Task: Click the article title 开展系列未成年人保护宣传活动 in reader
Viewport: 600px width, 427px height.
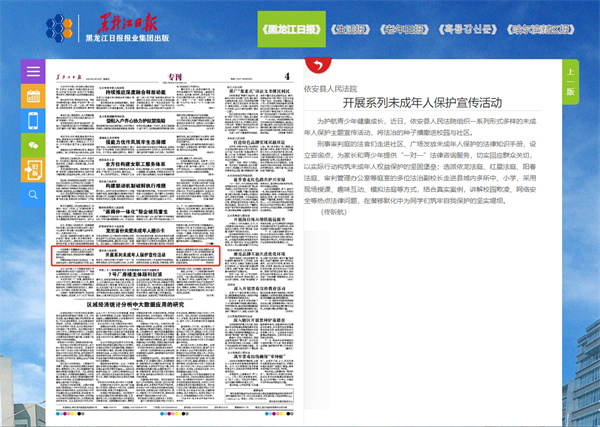Action: 422,103
